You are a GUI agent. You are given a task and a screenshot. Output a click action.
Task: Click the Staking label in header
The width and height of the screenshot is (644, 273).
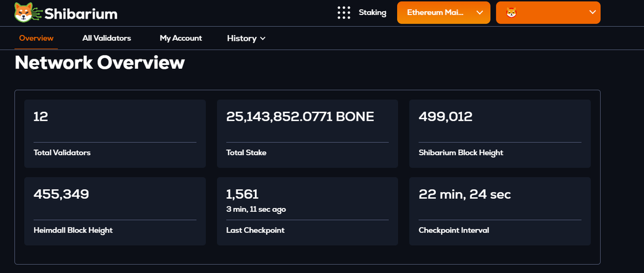tap(372, 12)
